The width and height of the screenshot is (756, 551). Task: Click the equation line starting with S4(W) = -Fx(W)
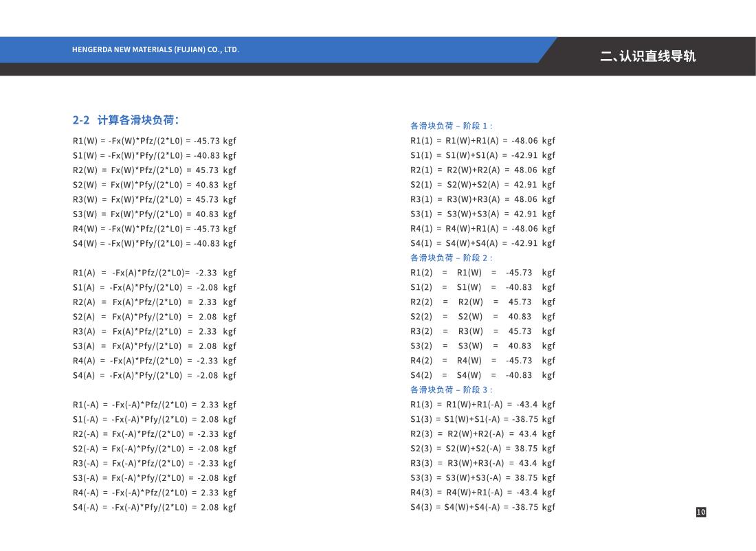155,243
